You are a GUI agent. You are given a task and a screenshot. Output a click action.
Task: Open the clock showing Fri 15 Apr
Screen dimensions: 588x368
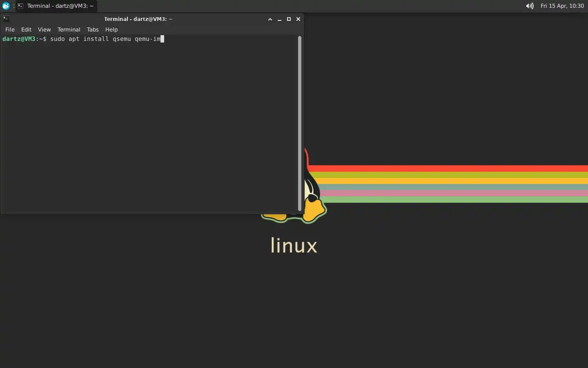(x=562, y=6)
